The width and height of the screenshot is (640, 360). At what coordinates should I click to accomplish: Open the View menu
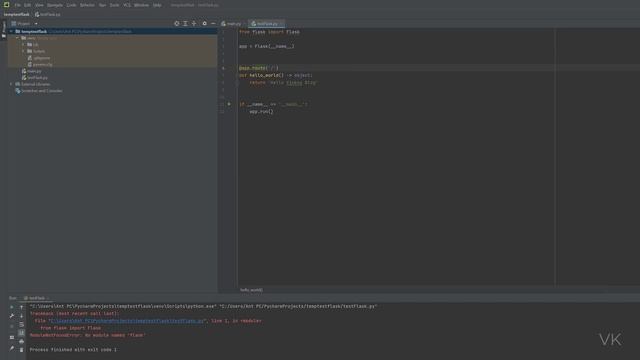pyautogui.click(x=39, y=5)
